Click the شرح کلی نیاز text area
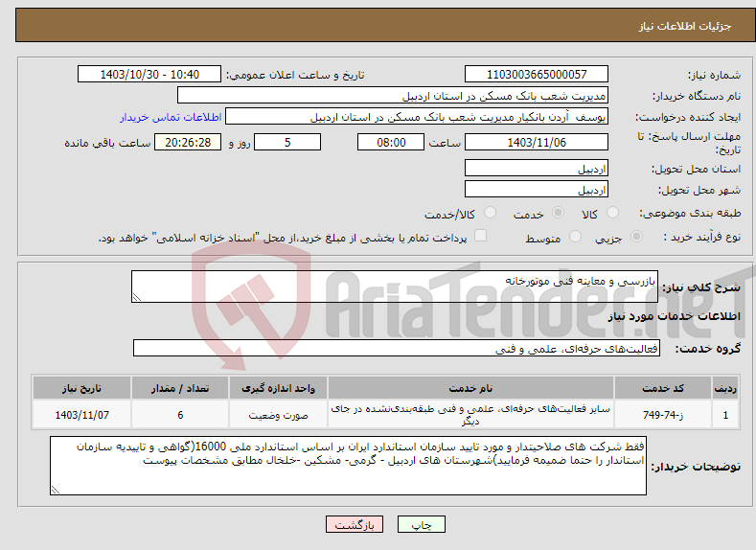The height and width of the screenshot is (550, 756). tap(395, 286)
